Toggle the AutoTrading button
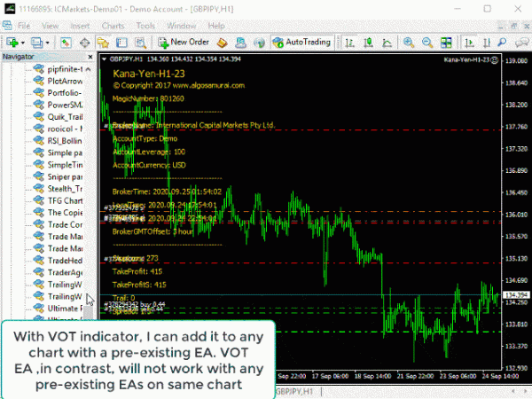This screenshot has width=532, height=399. (x=301, y=42)
